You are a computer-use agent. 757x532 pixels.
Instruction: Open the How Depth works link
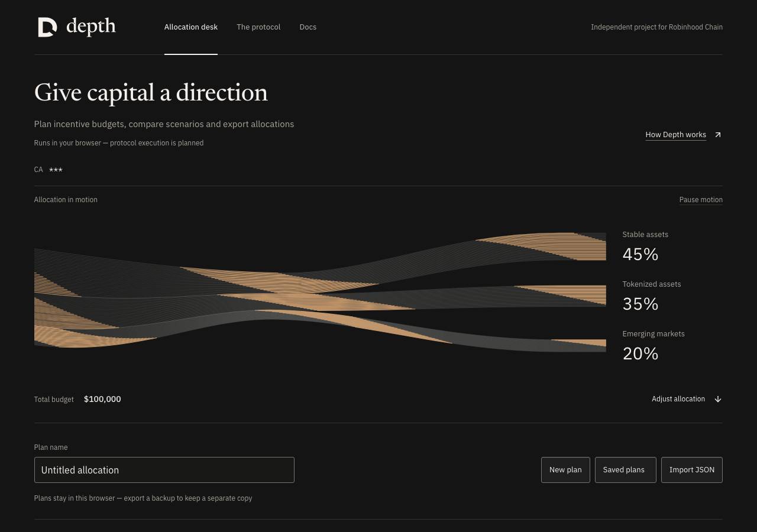point(675,135)
